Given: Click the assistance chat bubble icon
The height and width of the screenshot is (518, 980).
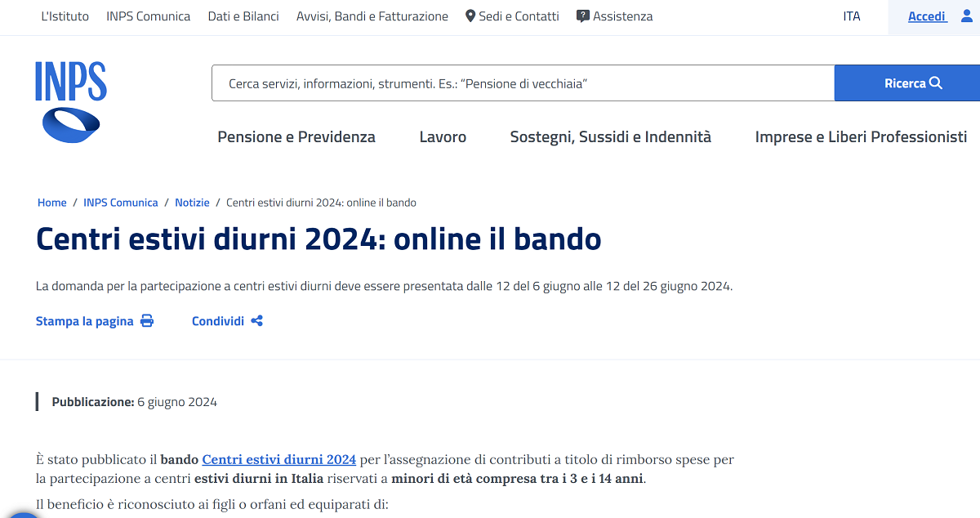Looking at the screenshot, I should tap(583, 16).
